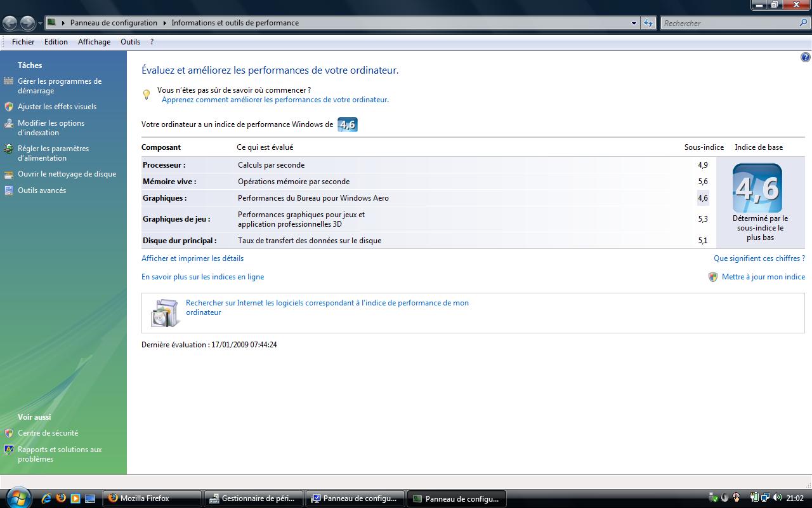
Task: Open the Fichier menu
Action: [23, 42]
